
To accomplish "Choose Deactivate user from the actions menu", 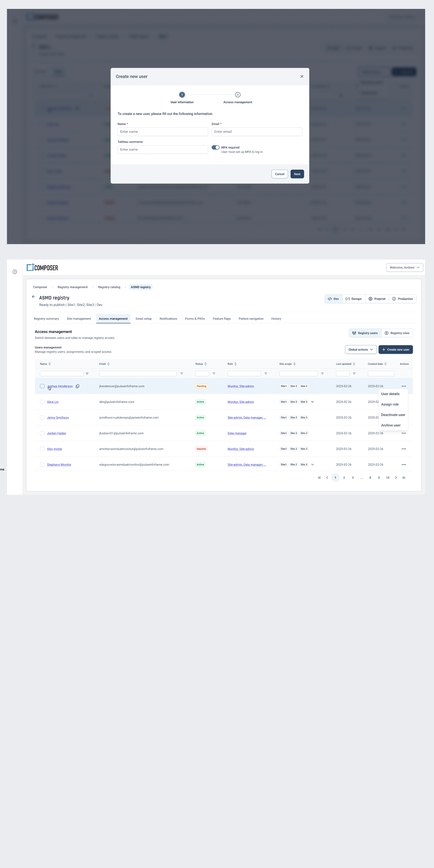I will 393,415.
